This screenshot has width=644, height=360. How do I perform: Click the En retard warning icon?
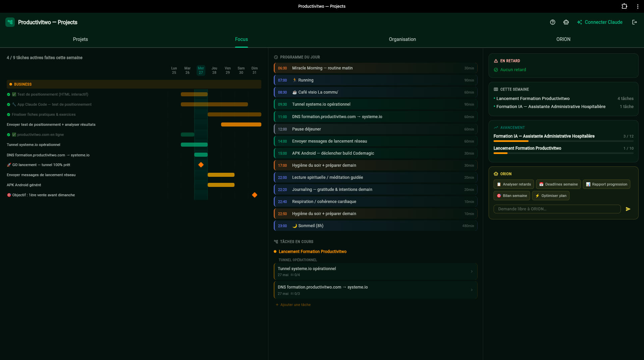pyautogui.click(x=496, y=61)
